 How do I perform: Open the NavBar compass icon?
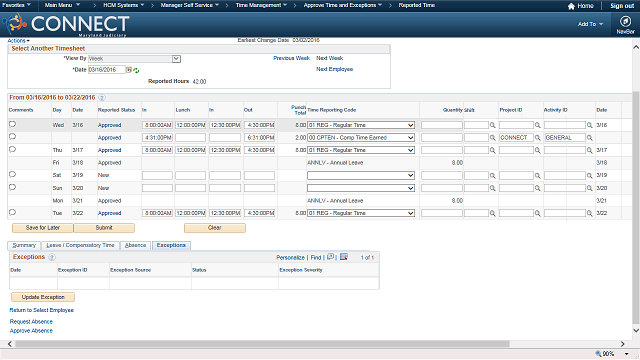(625, 21)
